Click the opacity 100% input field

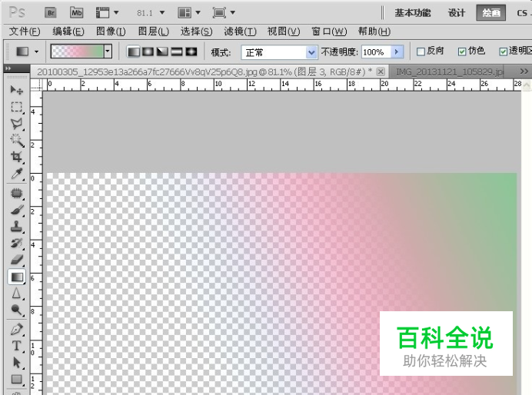coord(376,52)
